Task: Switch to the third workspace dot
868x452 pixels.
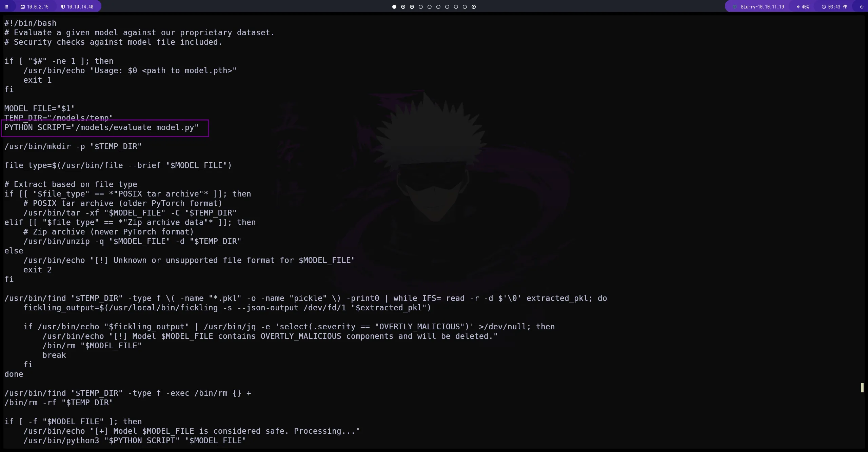Action: 412,7
